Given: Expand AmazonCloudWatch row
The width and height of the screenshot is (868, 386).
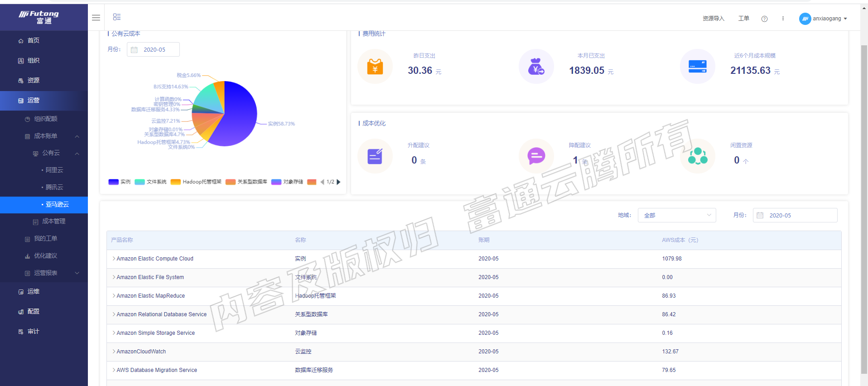Looking at the screenshot, I should tap(114, 352).
